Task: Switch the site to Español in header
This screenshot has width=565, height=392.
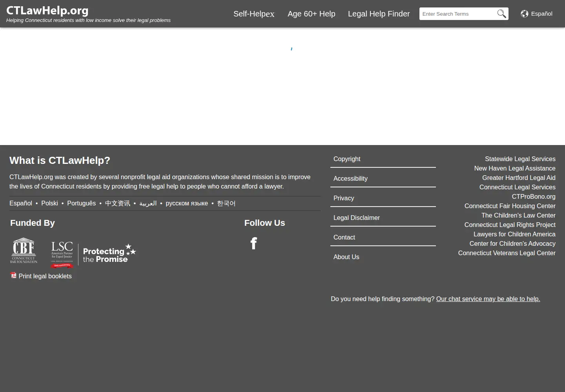Action: [541, 14]
